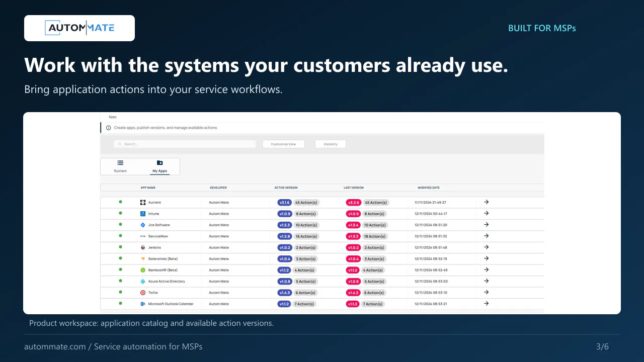Image resolution: width=644 pixels, height=362 pixels.
Task: Click the Autommate logo
Action: (79, 28)
